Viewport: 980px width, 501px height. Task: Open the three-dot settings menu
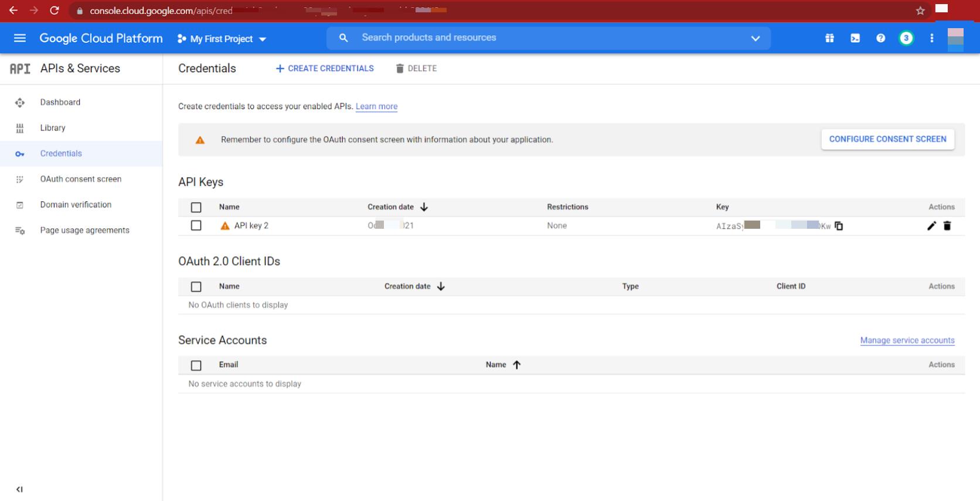931,38
